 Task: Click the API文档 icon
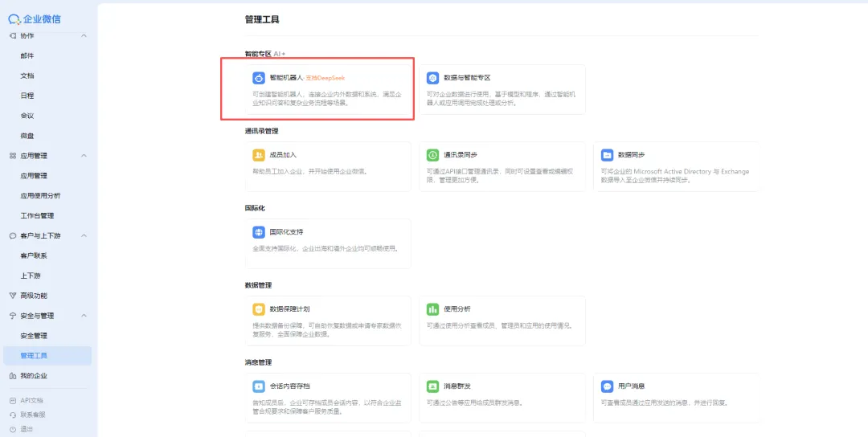(x=13, y=401)
